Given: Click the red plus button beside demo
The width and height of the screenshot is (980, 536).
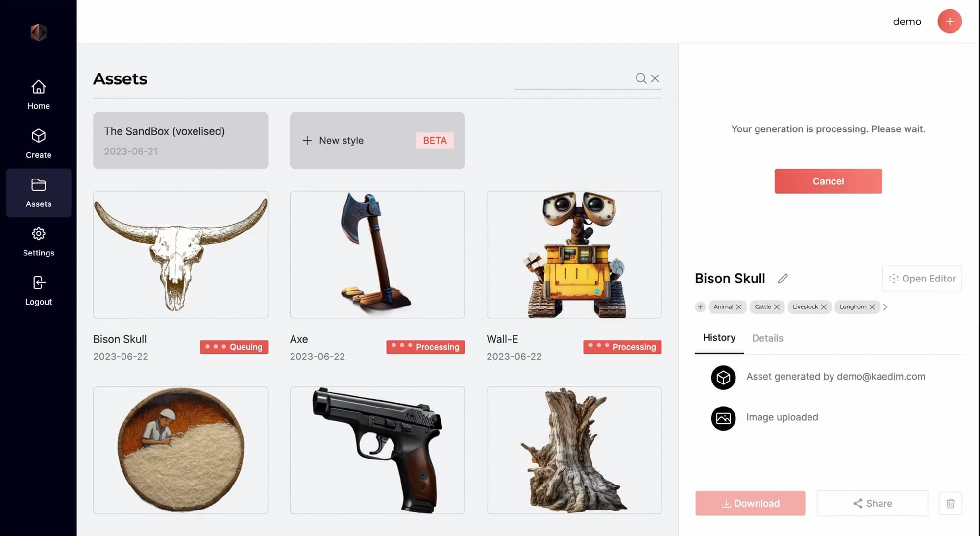Looking at the screenshot, I should pyautogui.click(x=949, y=21).
